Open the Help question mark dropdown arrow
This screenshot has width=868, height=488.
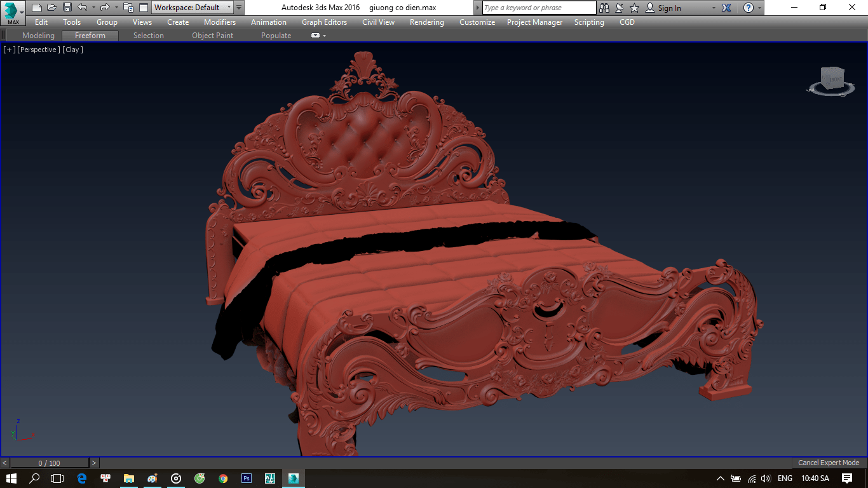pyautogui.click(x=759, y=8)
